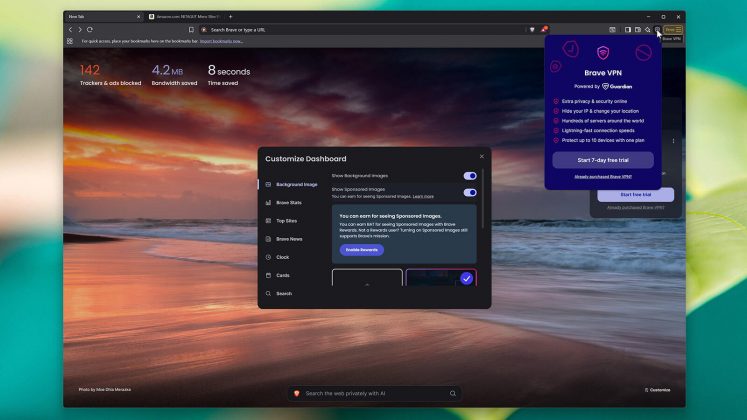Close the Customize Dashboard dialog

click(481, 156)
